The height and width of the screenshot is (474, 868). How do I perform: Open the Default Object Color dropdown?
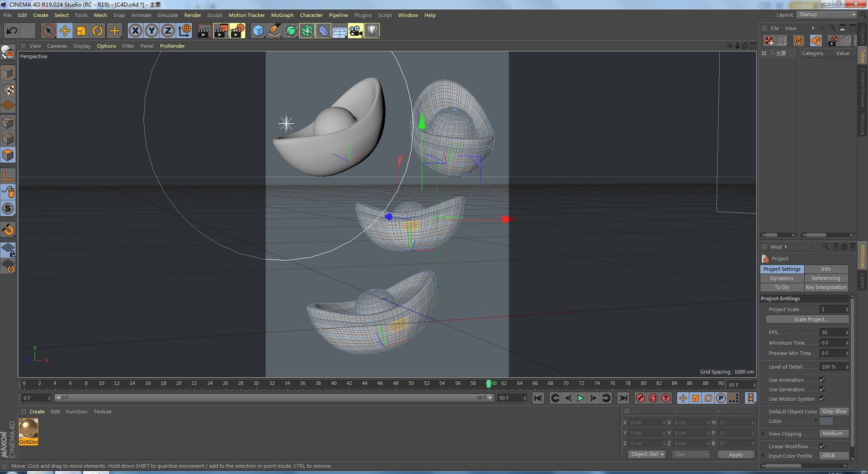pyautogui.click(x=834, y=412)
